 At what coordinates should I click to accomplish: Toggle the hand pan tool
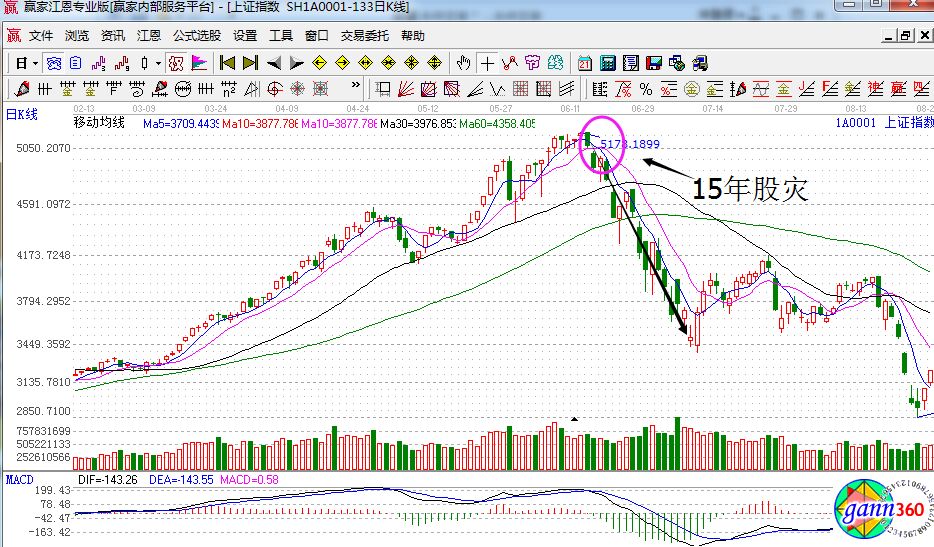click(463, 63)
